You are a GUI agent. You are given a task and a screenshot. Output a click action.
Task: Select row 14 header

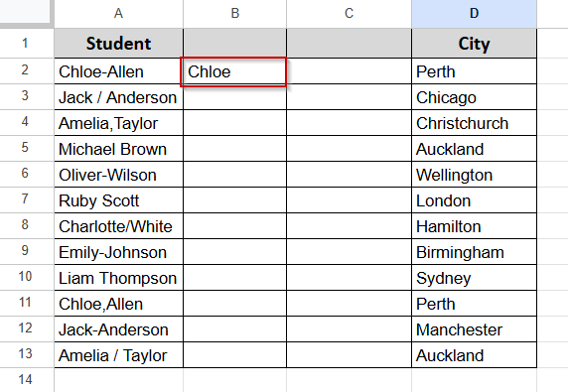pos(26,380)
